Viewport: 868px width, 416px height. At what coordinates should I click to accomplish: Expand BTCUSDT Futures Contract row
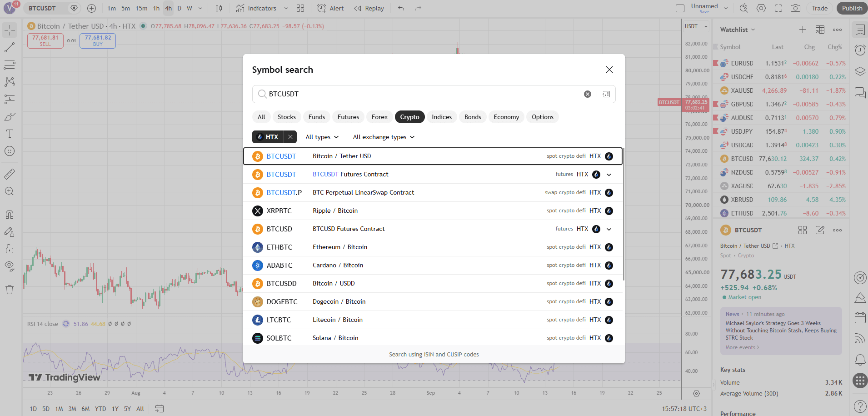[x=609, y=175]
